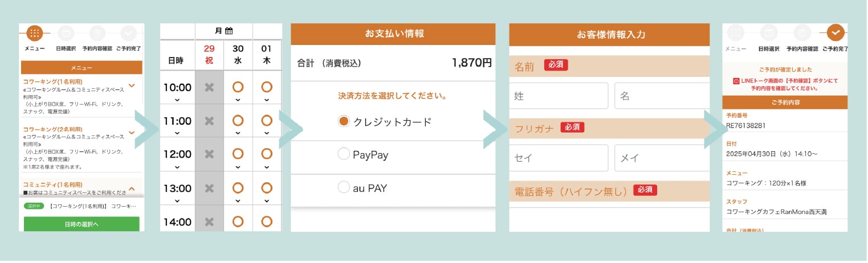Pick the 13:00 circle under Wednesday 30
868x263 pixels.
pos(238,188)
